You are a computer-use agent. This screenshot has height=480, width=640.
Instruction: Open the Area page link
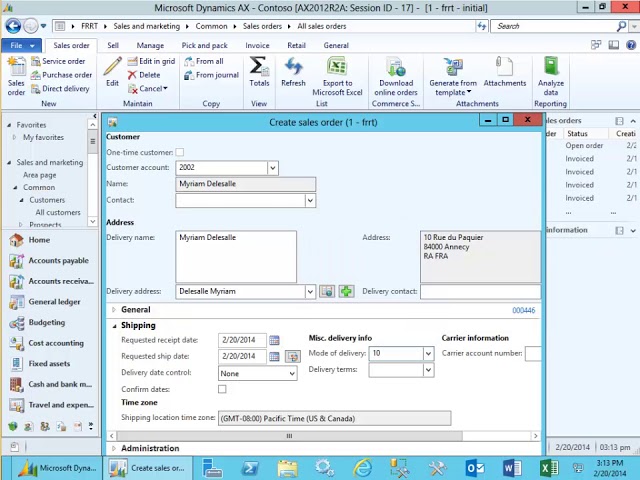coord(40,175)
